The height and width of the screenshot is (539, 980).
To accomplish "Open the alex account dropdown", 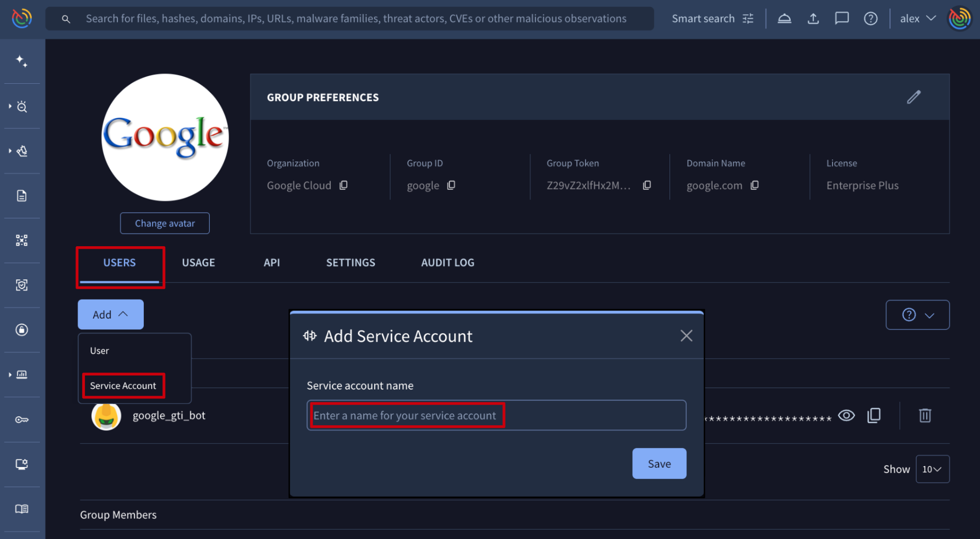I will coord(918,19).
